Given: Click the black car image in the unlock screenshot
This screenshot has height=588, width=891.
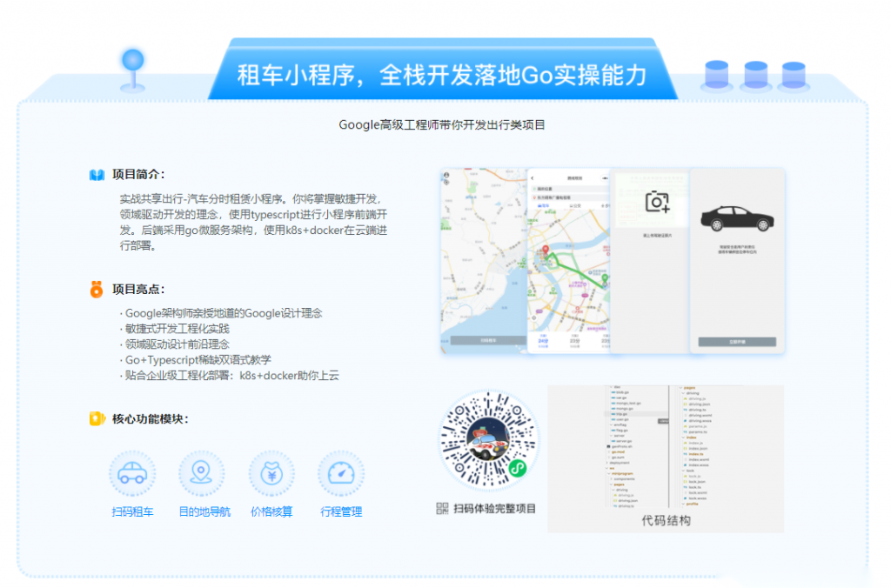Looking at the screenshot, I should (737, 218).
